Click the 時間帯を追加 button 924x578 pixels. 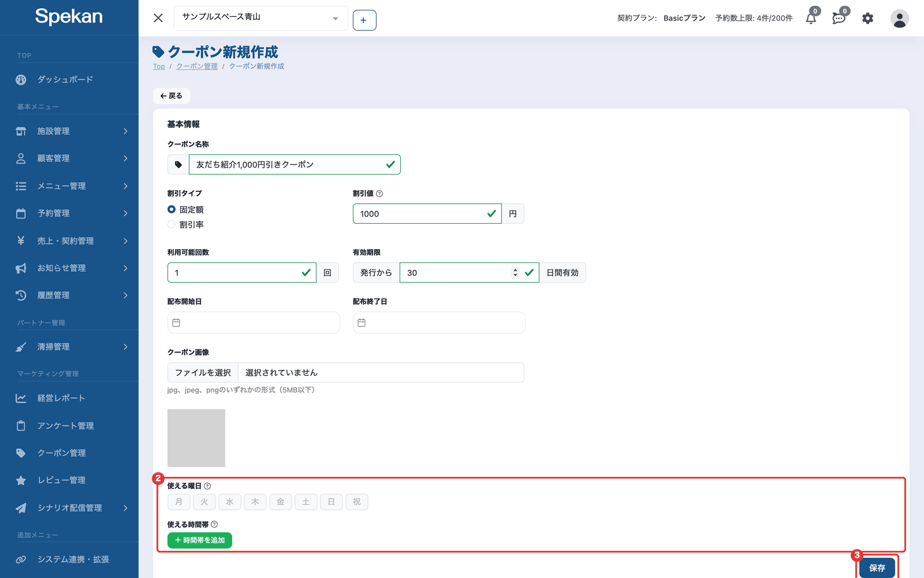200,540
